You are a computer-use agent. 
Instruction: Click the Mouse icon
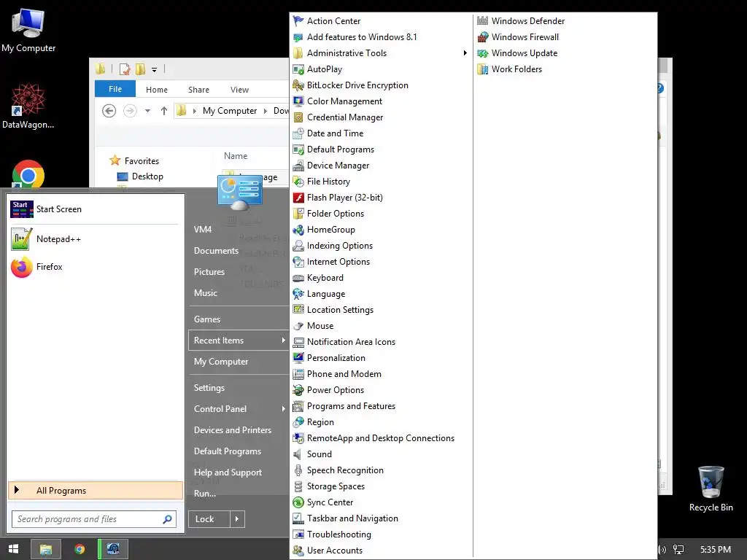(298, 326)
